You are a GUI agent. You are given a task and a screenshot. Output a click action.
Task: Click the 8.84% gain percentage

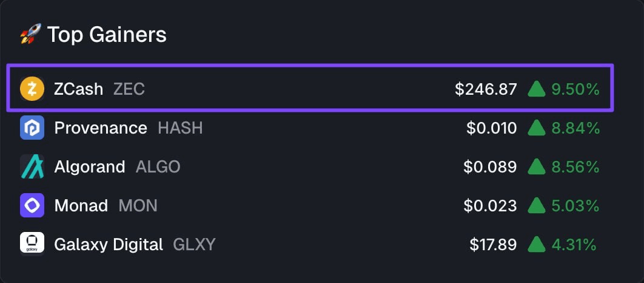(575, 128)
